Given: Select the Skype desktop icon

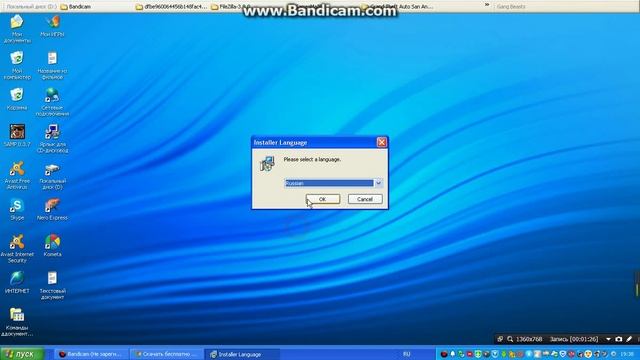Looking at the screenshot, I should pyautogui.click(x=17, y=209).
